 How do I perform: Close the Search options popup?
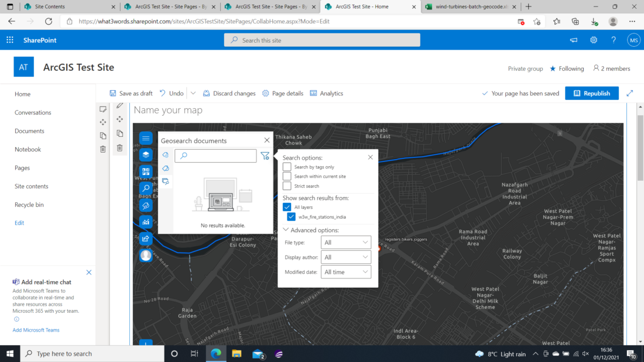point(371,157)
